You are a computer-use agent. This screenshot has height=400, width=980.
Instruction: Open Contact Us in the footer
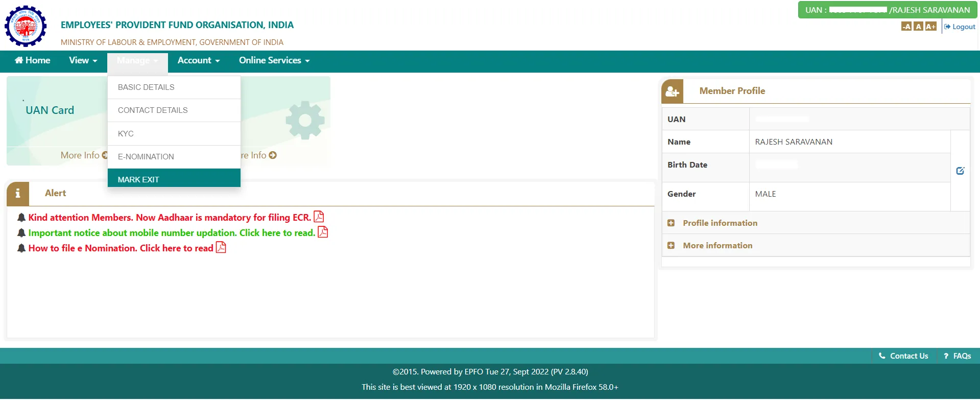pyautogui.click(x=903, y=356)
